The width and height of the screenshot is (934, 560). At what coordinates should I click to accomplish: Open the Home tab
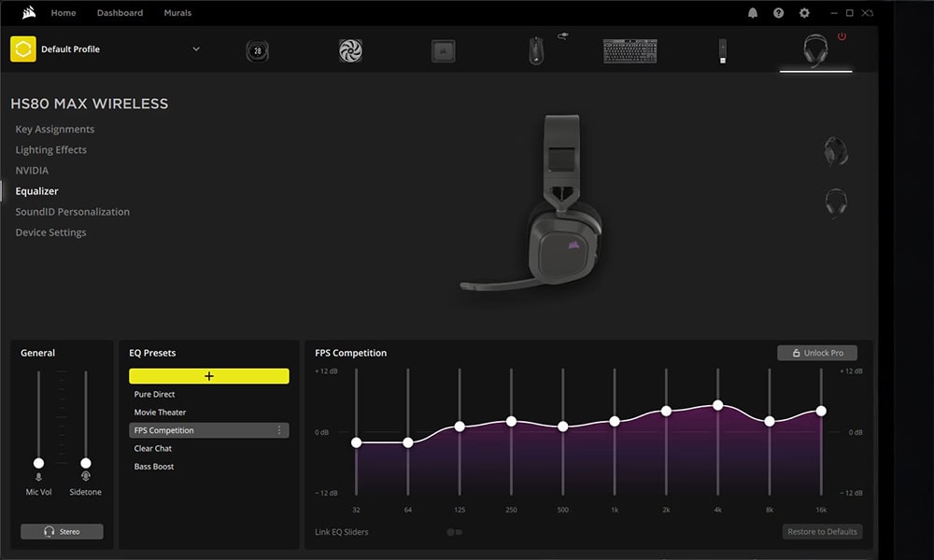[64, 12]
